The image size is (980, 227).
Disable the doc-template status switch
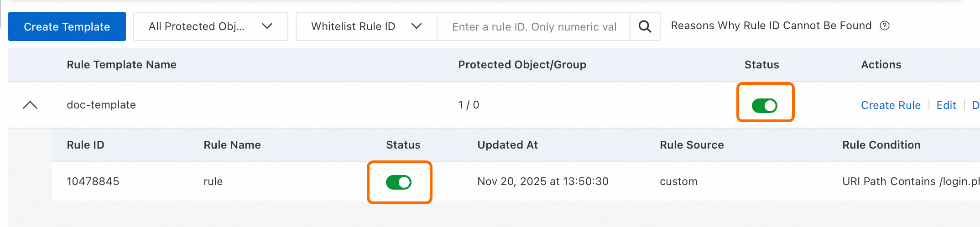[765, 106]
